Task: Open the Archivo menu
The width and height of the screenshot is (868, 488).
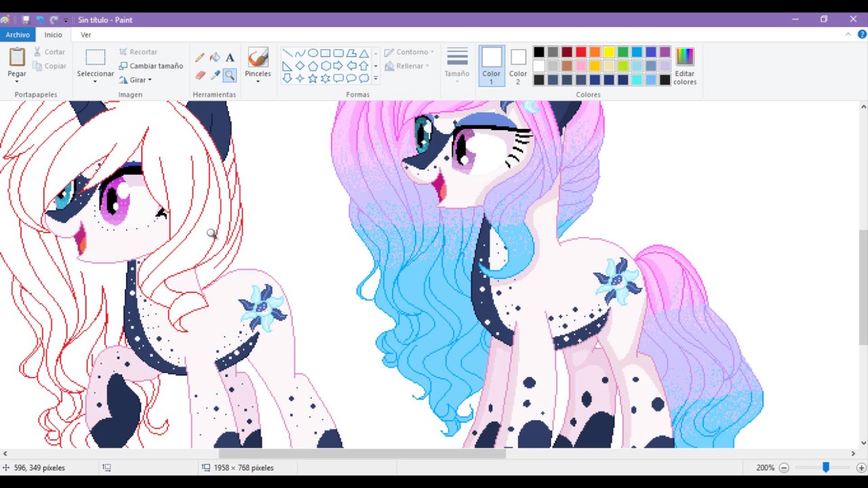Action: pyautogui.click(x=18, y=35)
